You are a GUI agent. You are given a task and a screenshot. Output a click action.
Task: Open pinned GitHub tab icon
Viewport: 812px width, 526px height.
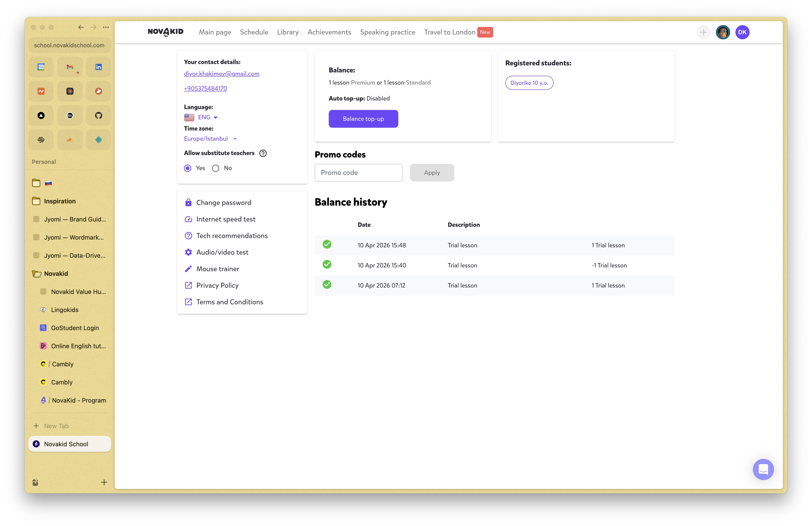point(99,115)
